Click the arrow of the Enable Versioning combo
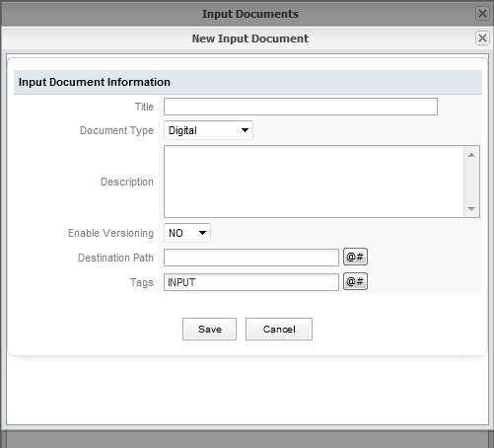Screen dimensions: 494x448 [202, 233]
